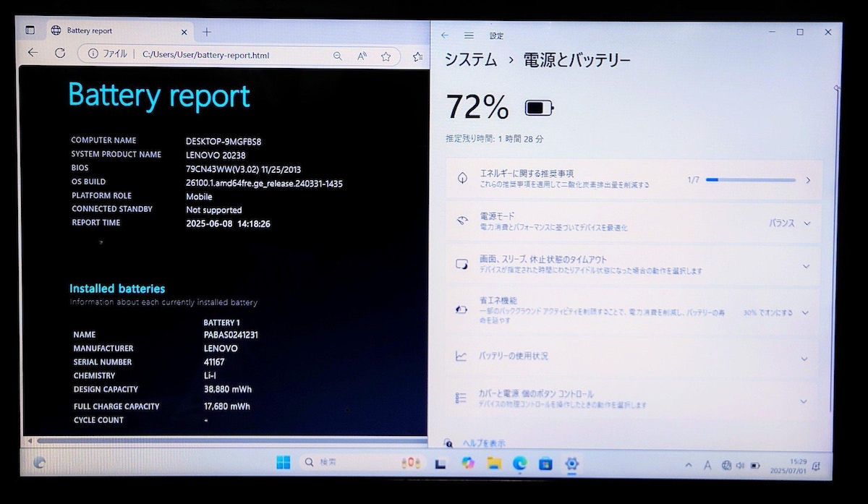This screenshot has height=504, width=868.
Task: Open the Settings hamburger navigation menu
Action: (469, 35)
